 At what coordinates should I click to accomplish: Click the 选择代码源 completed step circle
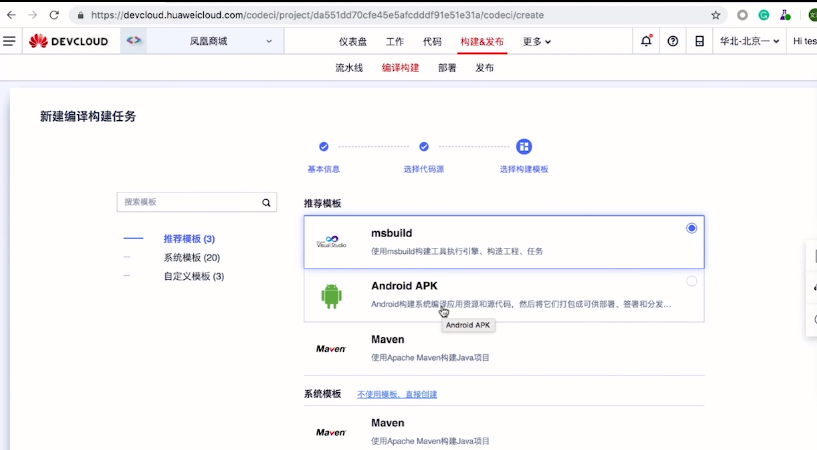coord(424,147)
